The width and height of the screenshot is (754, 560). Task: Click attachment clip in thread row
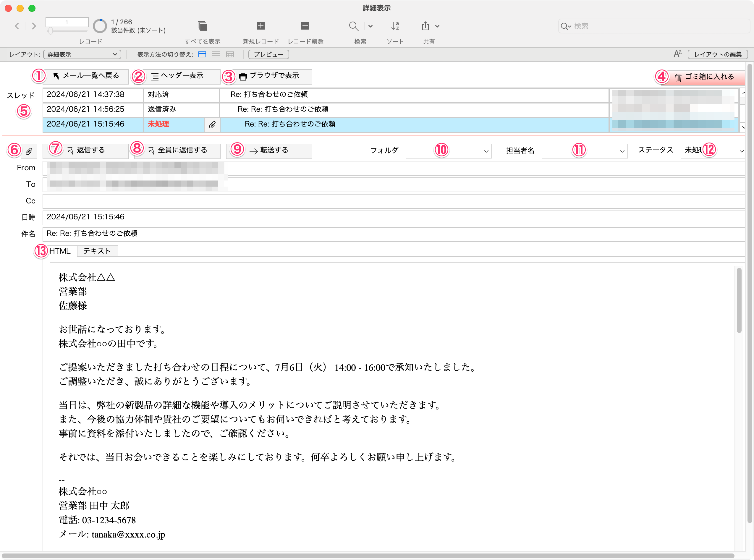pos(212,125)
